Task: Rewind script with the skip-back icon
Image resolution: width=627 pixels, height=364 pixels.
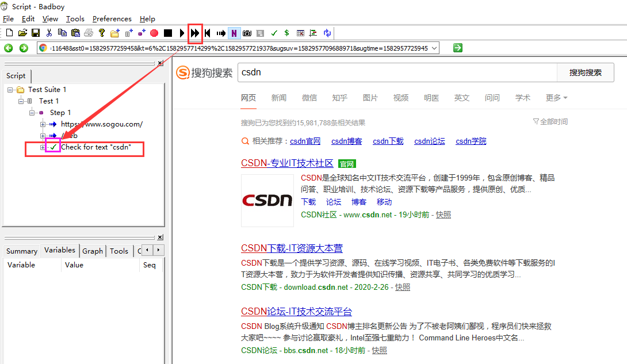Action: pos(208,33)
